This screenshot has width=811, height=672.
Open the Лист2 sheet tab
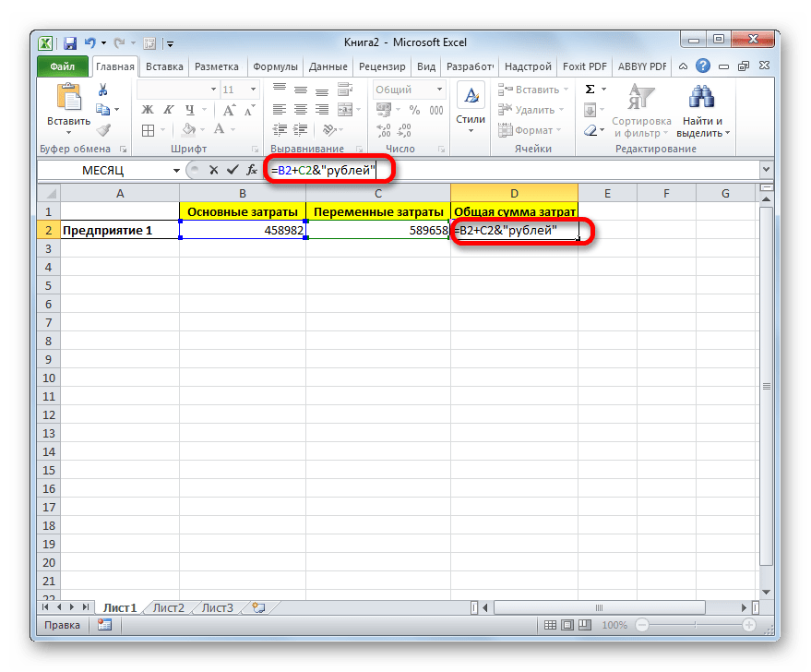tap(169, 608)
